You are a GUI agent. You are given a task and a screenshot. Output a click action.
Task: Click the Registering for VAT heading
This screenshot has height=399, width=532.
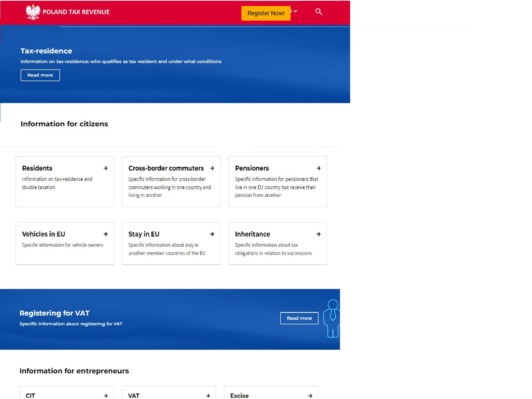[x=55, y=313]
